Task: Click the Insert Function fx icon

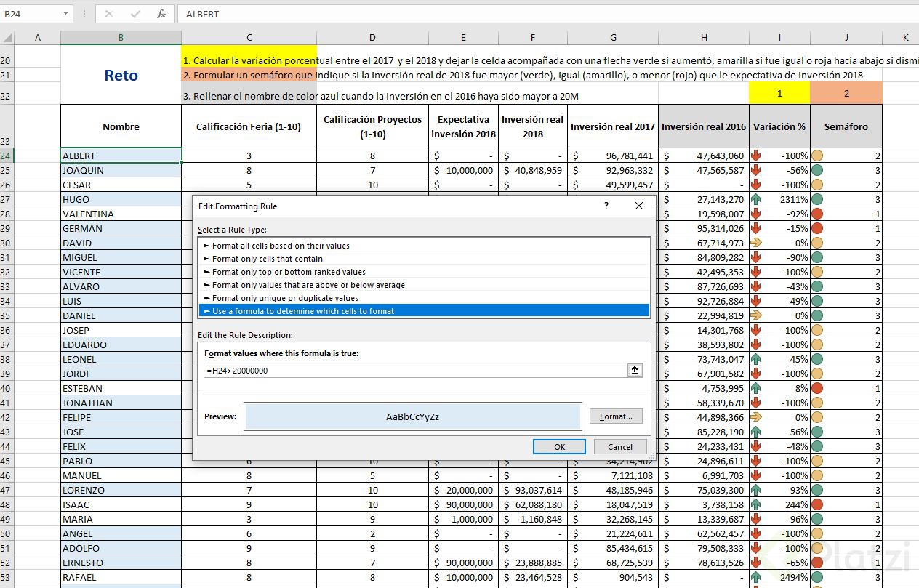Action: coord(161,14)
